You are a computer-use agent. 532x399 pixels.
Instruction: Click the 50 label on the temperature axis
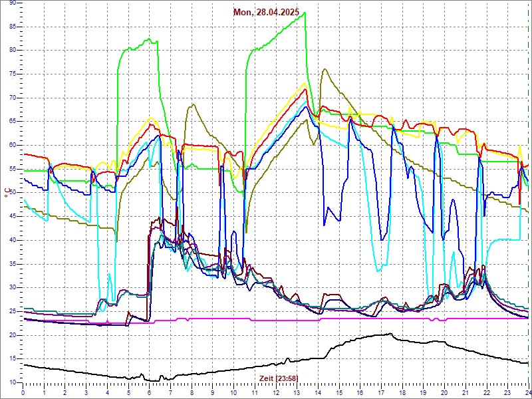[x=13, y=193]
